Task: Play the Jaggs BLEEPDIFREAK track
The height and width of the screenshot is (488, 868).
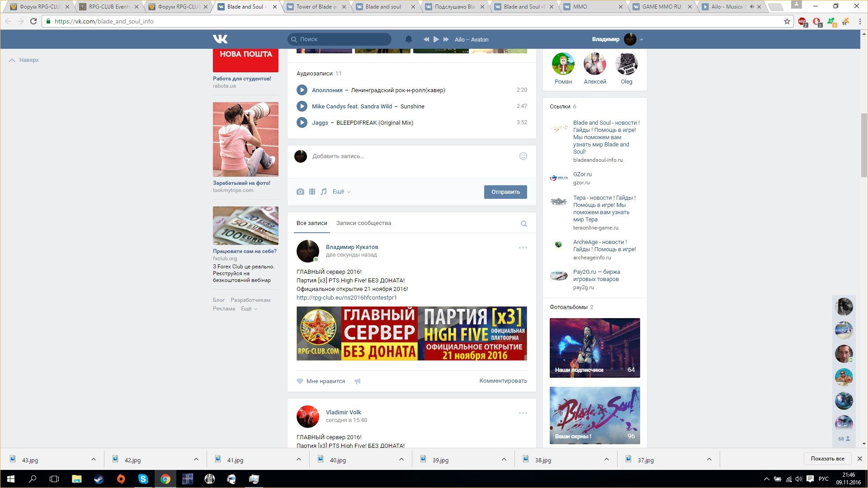Action: coord(302,122)
